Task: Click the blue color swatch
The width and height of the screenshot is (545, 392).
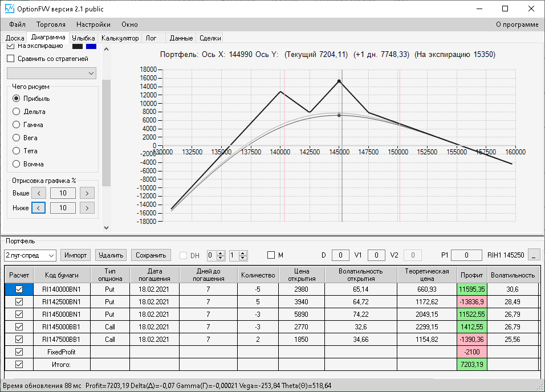Action: (x=91, y=46)
